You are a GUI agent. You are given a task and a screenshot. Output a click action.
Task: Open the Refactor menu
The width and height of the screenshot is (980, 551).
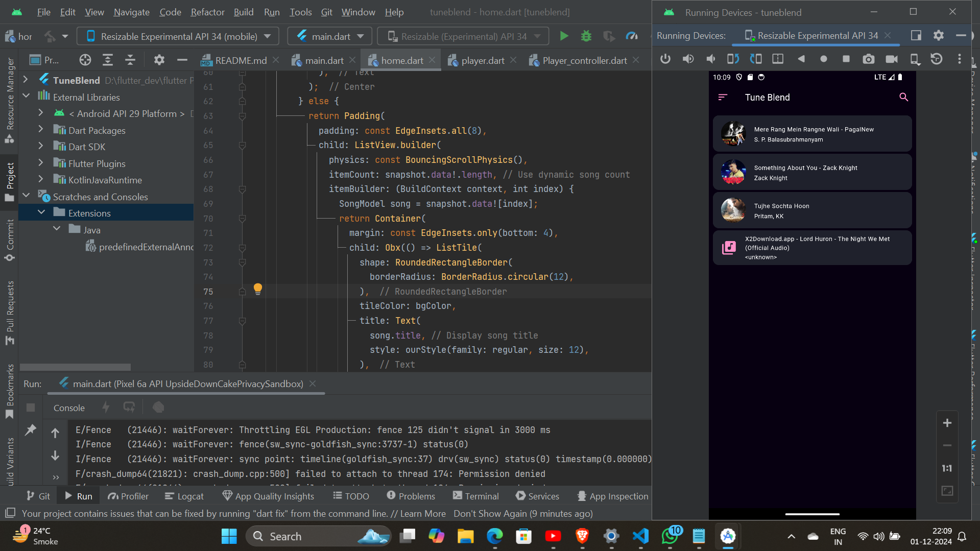pyautogui.click(x=207, y=12)
